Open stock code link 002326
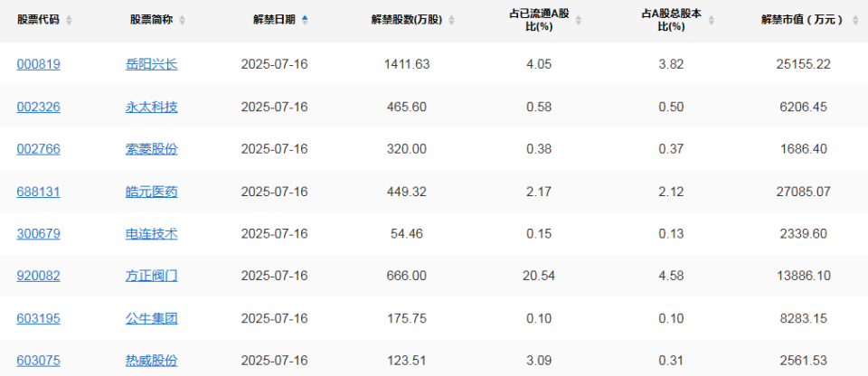Viewport: 868px width, 376px height. pos(39,107)
